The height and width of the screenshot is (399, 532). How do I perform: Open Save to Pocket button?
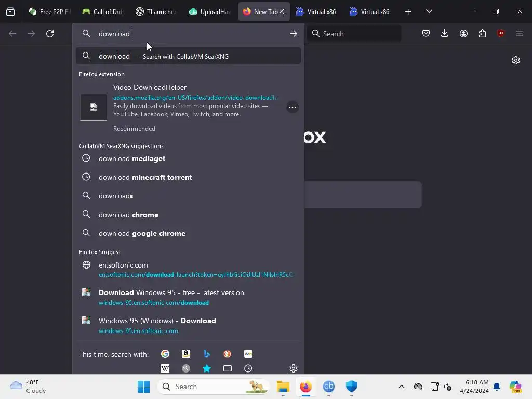(x=426, y=33)
